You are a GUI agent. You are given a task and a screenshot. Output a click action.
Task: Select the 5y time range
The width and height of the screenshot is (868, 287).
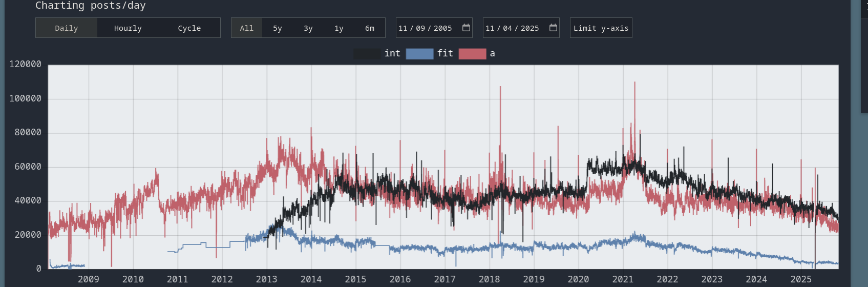pos(278,28)
